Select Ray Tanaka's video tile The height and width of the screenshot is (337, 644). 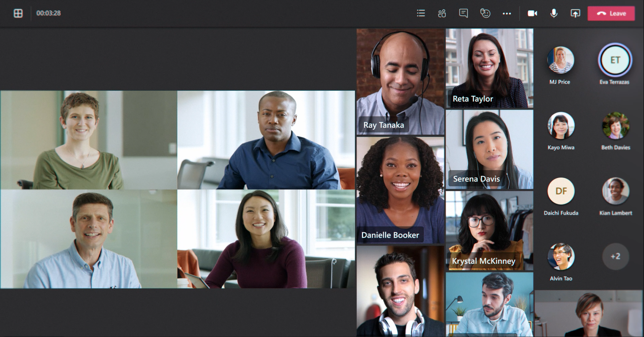click(x=400, y=80)
